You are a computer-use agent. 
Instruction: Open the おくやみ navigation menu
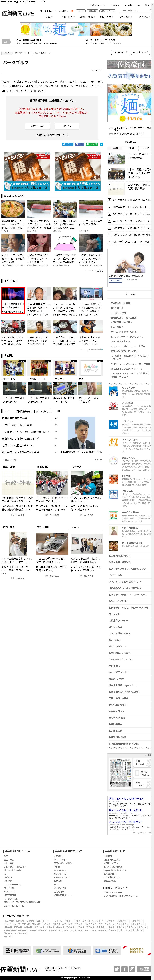(144, 17)
